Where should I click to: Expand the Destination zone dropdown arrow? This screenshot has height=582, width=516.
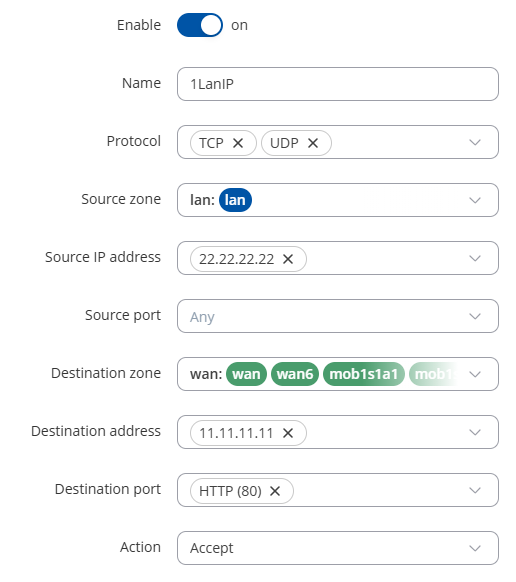[x=475, y=374]
